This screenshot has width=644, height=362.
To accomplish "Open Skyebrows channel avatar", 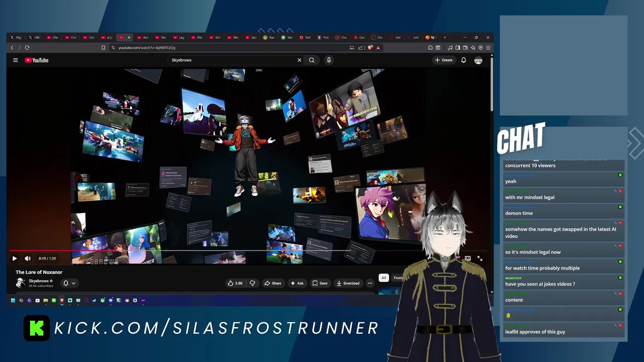I will point(21,283).
